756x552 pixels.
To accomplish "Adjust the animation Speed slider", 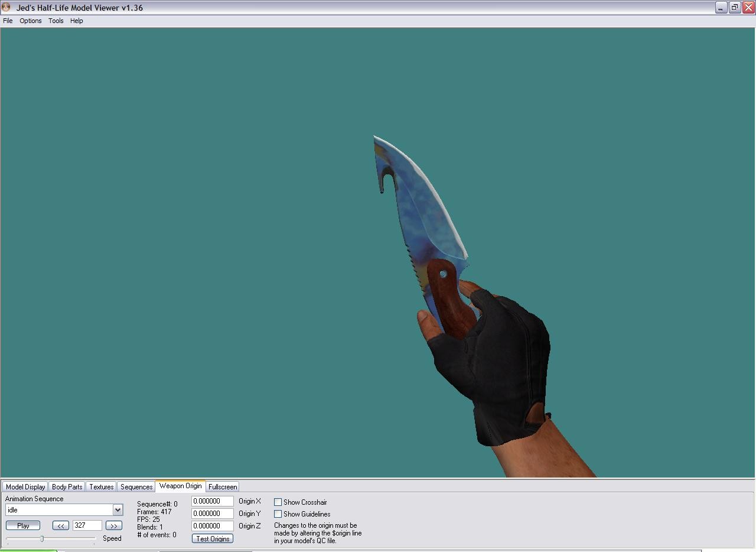I will click(x=41, y=538).
